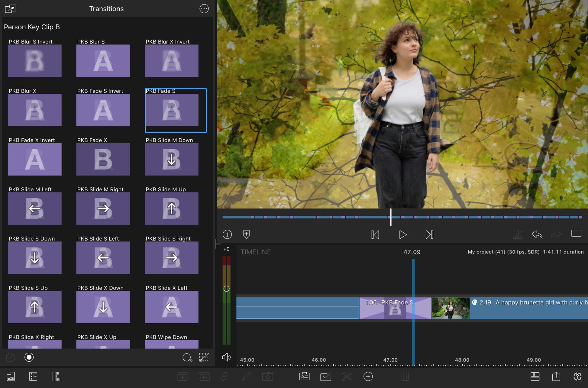Search transitions with the magnifier icon
Viewport: 588px width, 388px height.
(187, 357)
